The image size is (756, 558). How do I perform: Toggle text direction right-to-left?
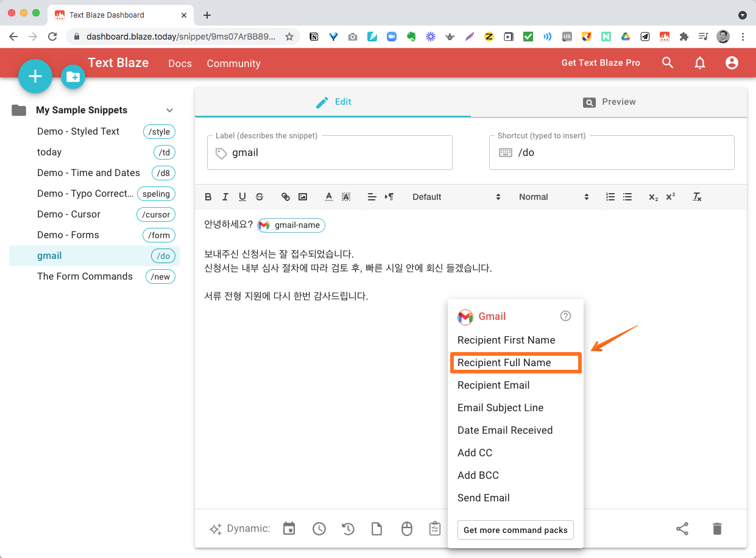[389, 197]
